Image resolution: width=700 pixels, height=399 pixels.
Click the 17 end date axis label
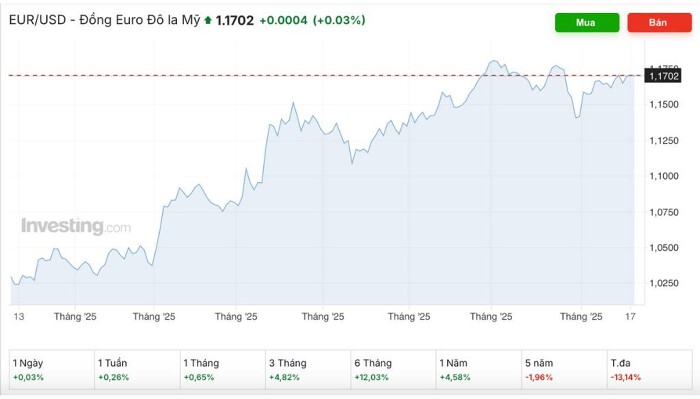630,316
